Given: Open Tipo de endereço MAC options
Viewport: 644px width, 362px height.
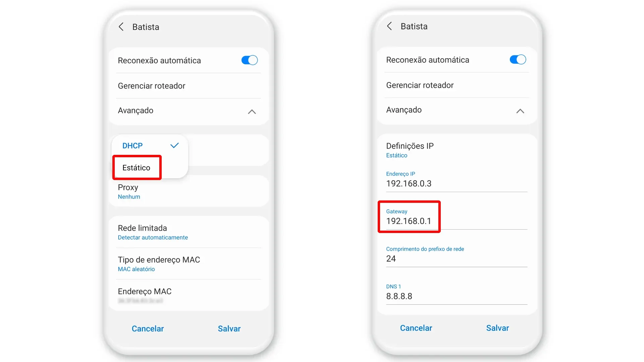Looking at the screenshot, I should click(159, 263).
